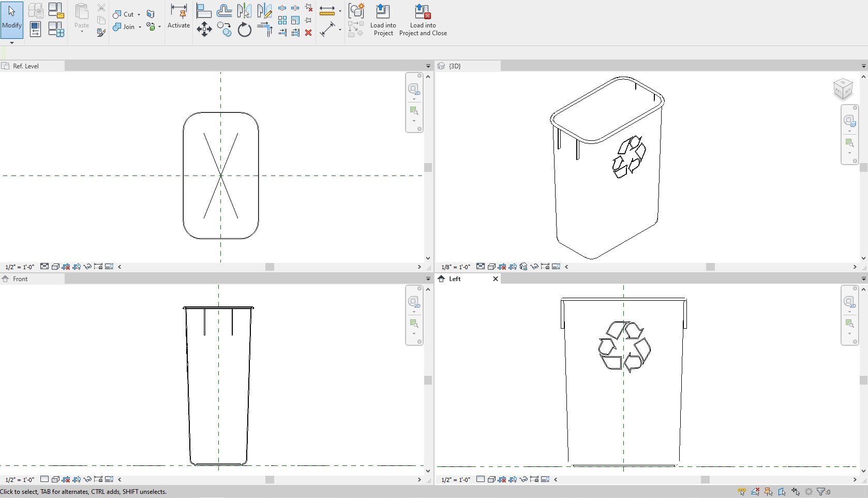Click Load into Project and Close

tap(423, 21)
